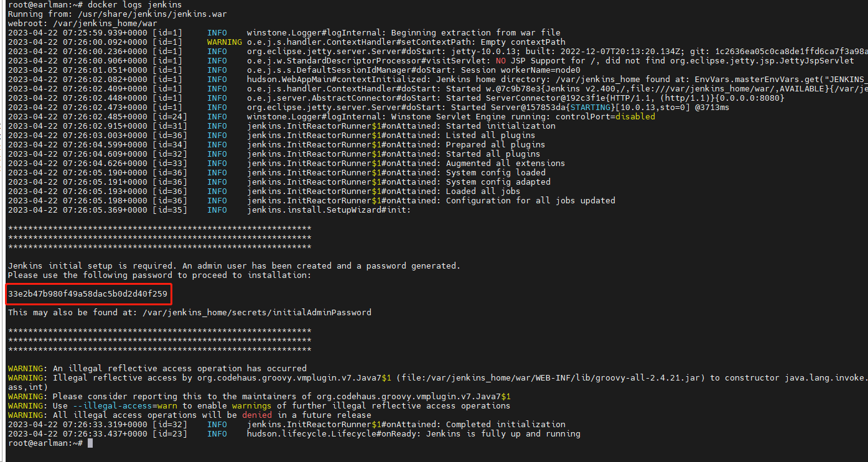Select the initial admin password 33e2b47b980f49a58dac5b0d2d40f259
The width and height of the screenshot is (868, 462).
coord(87,293)
